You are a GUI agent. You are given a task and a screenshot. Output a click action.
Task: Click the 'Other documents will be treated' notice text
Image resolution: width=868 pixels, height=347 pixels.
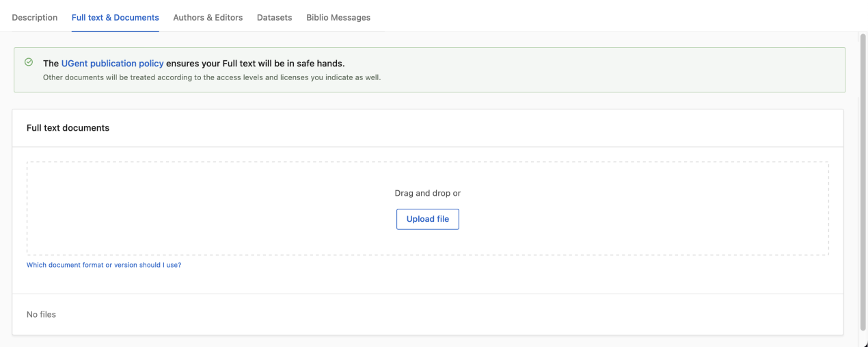pos(212,77)
